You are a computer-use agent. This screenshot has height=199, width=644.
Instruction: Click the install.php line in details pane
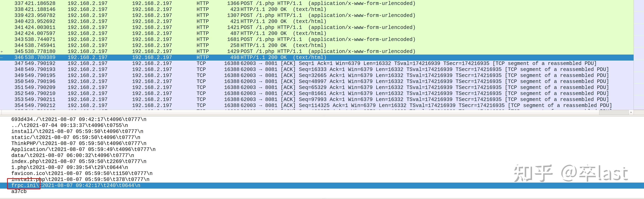(x=80, y=179)
